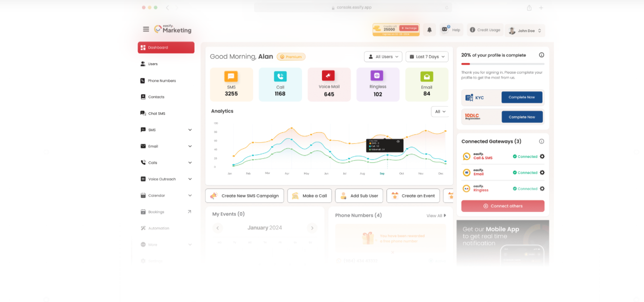Collapse the sidebar via hamburger icon
This screenshot has width=644, height=302.
click(x=146, y=29)
